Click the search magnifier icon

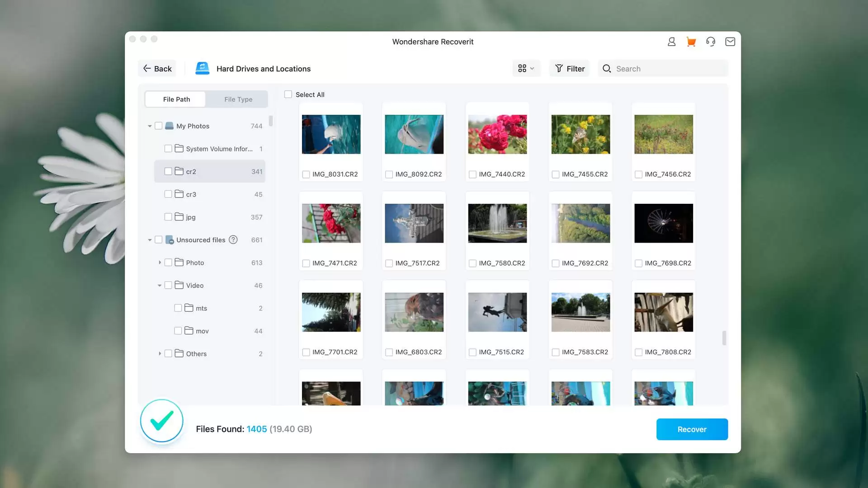pos(607,69)
